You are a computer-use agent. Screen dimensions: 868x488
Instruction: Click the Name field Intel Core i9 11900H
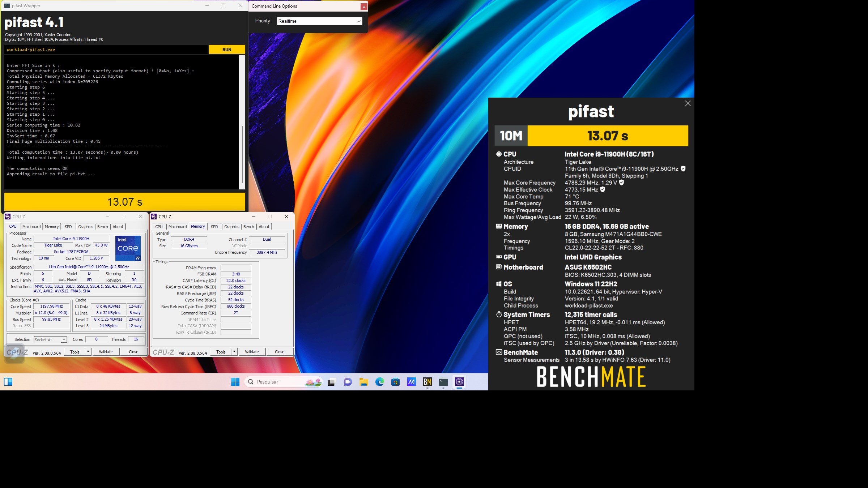tap(71, 239)
